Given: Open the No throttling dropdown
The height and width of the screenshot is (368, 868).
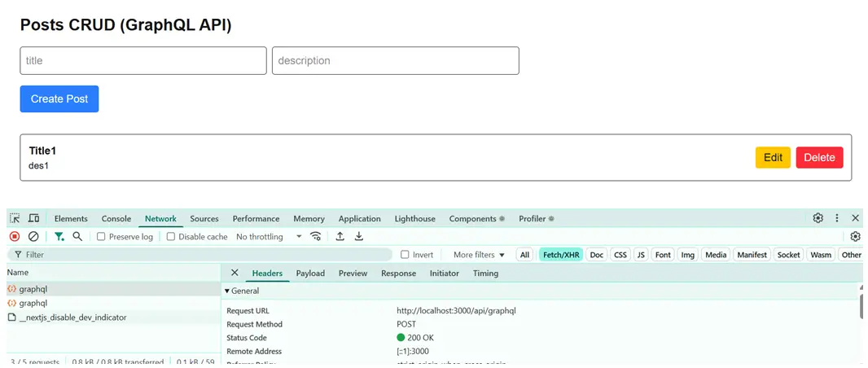Looking at the screenshot, I should tap(269, 237).
